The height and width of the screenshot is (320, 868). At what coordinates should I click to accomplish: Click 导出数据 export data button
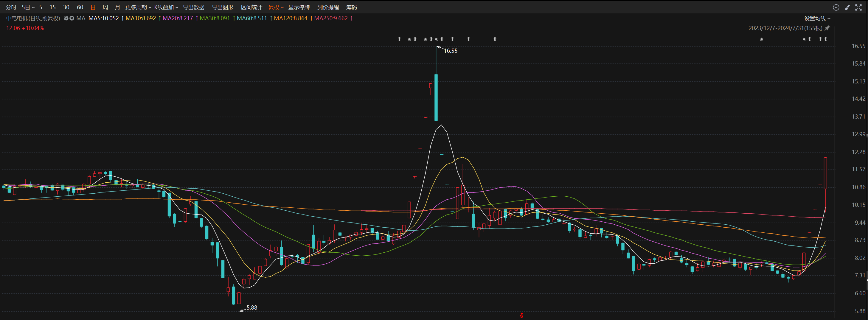pyautogui.click(x=193, y=7)
